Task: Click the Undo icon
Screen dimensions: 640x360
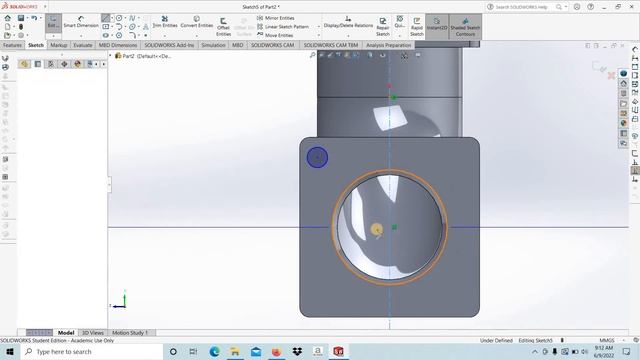Action: pos(34,18)
